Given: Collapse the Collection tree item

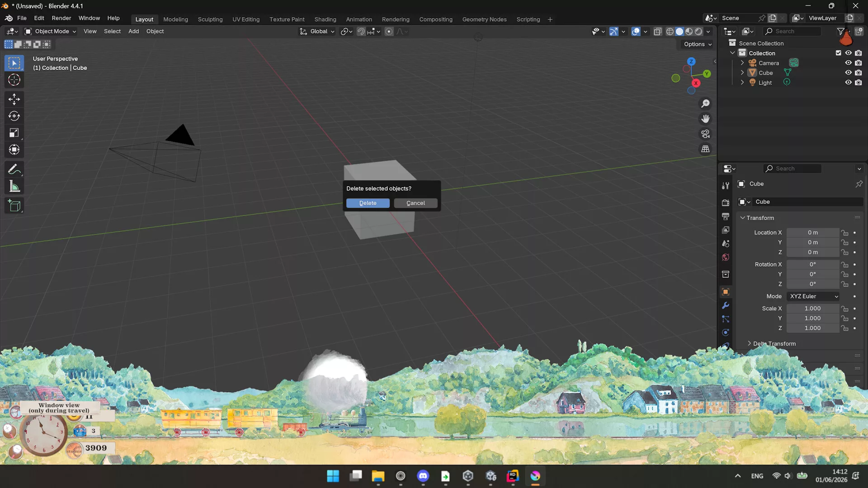Looking at the screenshot, I should [732, 53].
